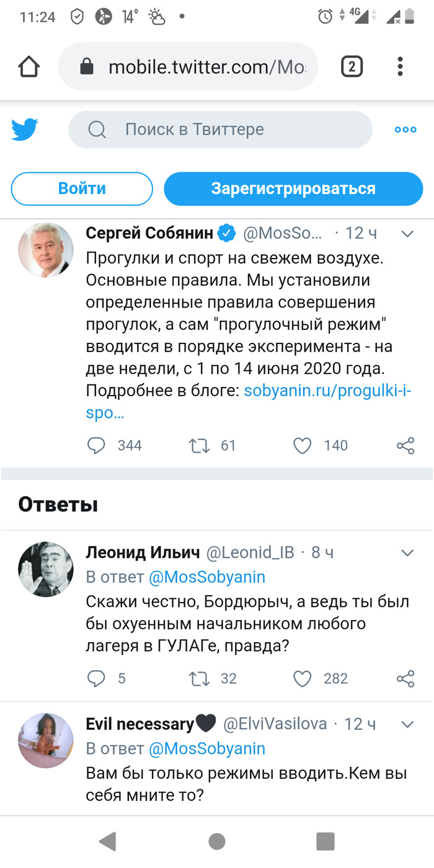Like Sobyanin's tweet with the heart icon
This screenshot has width=434, height=868.
tap(302, 445)
